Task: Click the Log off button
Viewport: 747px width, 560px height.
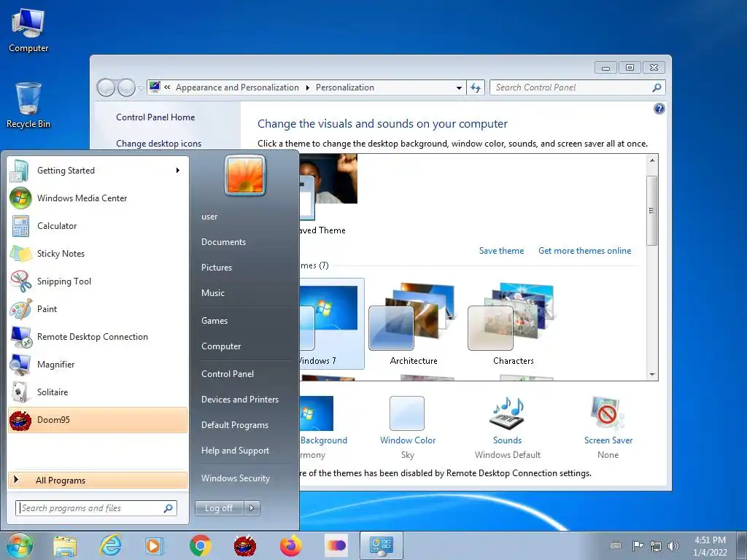Action: point(219,508)
